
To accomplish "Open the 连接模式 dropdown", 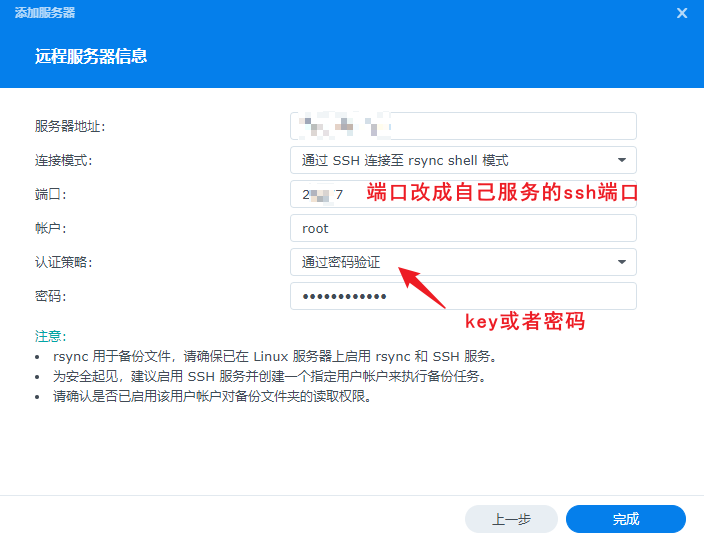I will [x=463, y=160].
